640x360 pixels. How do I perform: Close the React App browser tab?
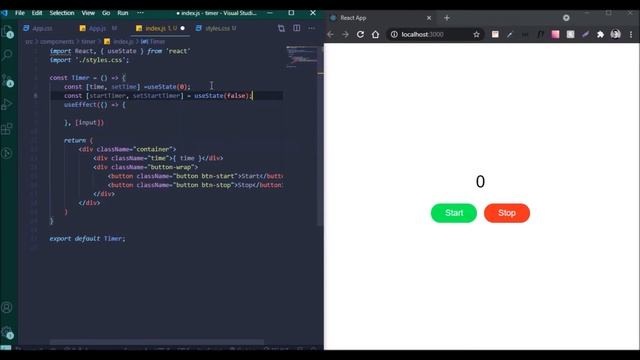(429, 18)
